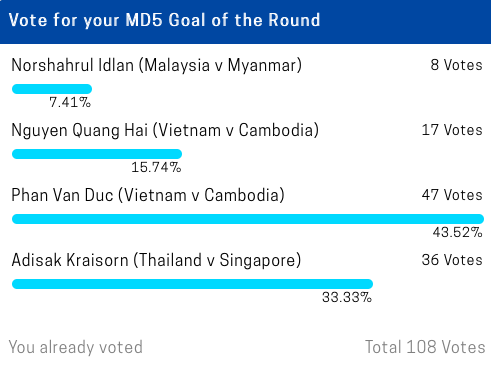Click the 15.74% result bar

point(97,154)
